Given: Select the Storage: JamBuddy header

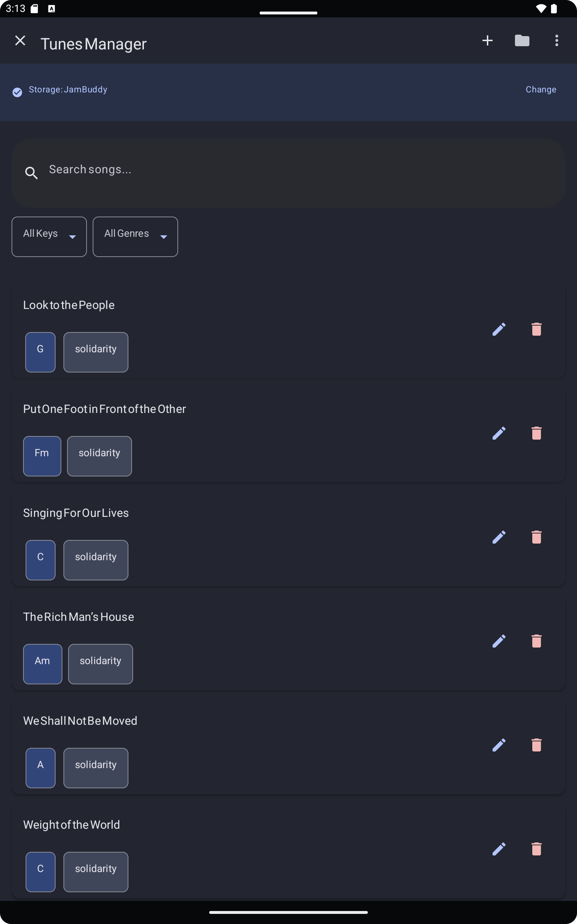Looking at the screenshot, I should point(68,90).
